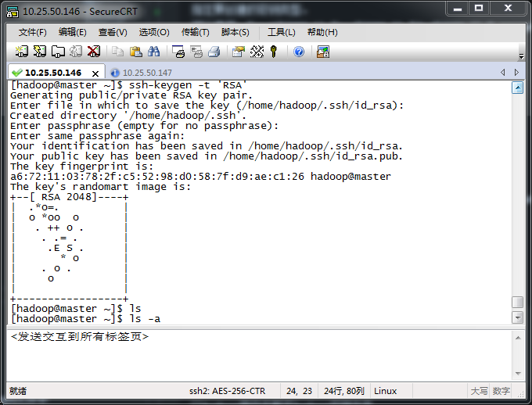The image size is (532, 405).
Task: Click the Paste clipboard icon
Action: click(x=135, y=52)
